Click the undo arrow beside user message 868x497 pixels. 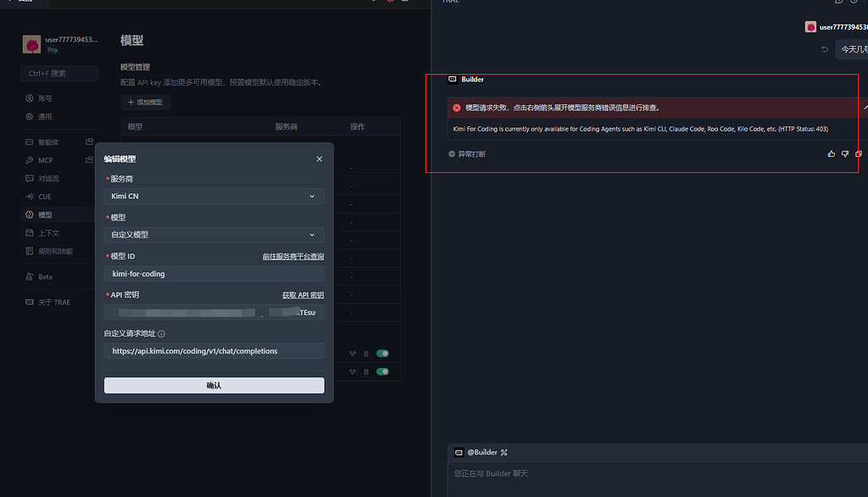click(x=825, y=49)
